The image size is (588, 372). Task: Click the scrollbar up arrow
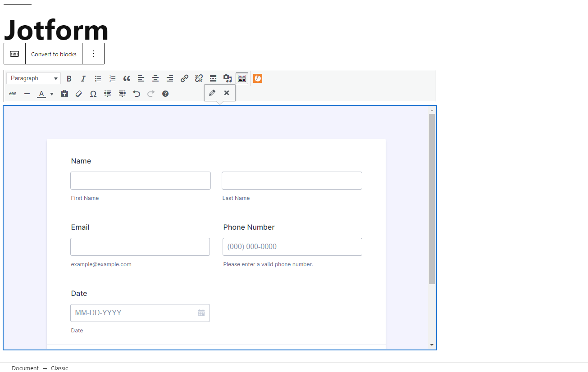(x=432, y=110)
